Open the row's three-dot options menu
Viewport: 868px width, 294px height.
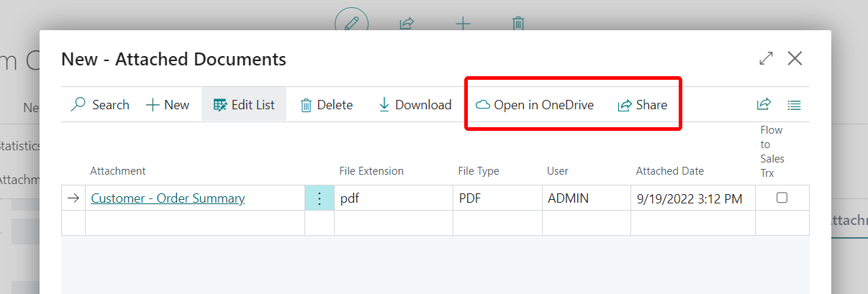pyautogui.click(x=320, y=198)
